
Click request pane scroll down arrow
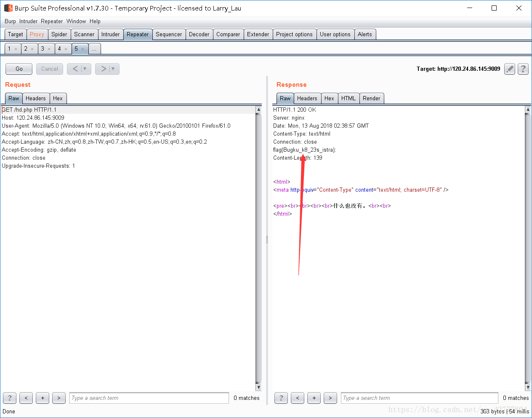[258, 387]
